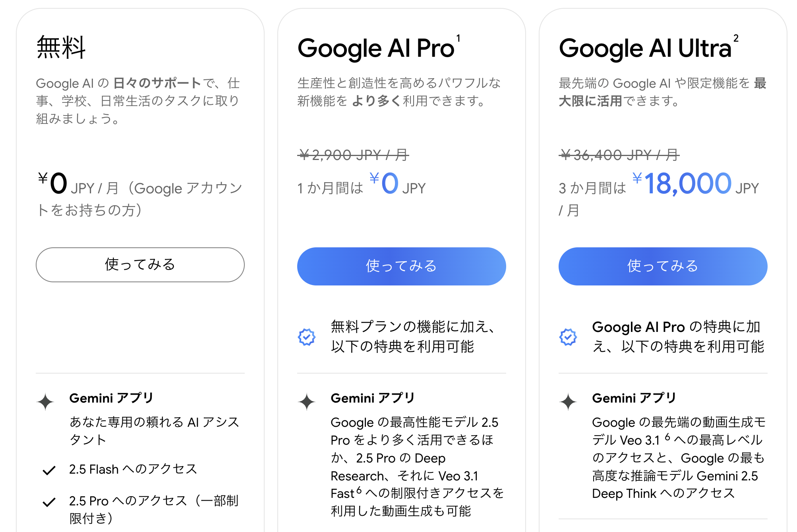Click the verified badge icon in the Pro card

(307, 337)
